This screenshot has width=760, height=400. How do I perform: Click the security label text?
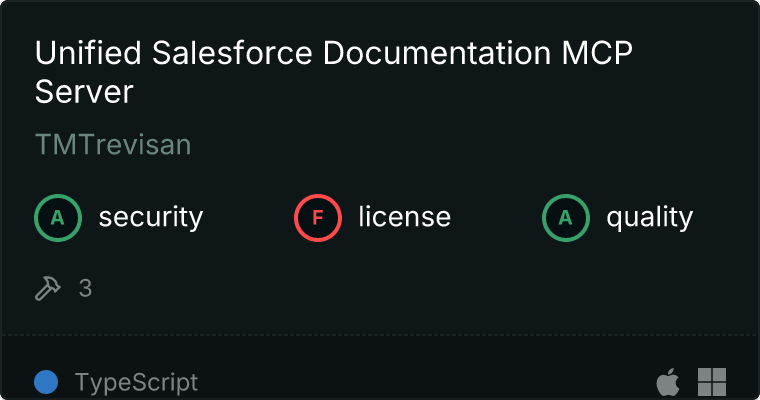pyautogui.click(x=151, y=217)
